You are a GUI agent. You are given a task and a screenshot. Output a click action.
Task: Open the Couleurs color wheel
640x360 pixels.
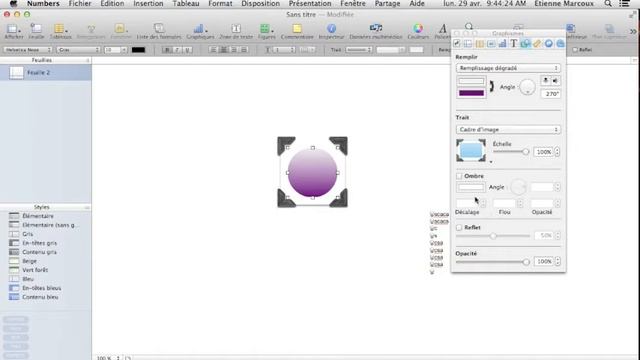[418, 31]
